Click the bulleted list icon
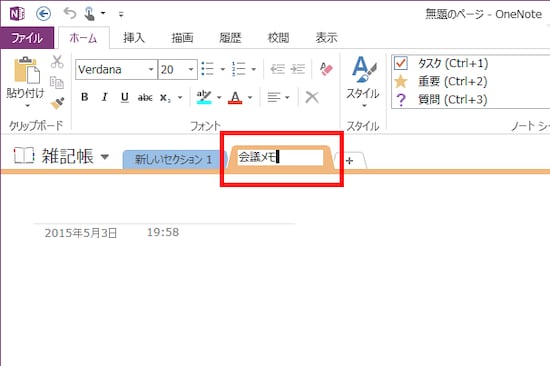The height and width of the screenshot is (366, 550). [207, 69]
